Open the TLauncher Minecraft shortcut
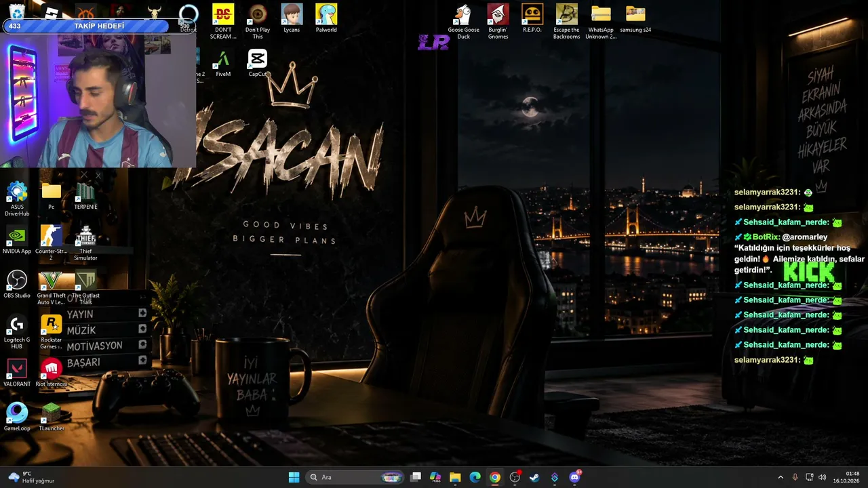The image size is (868, 488). [51, 418]
